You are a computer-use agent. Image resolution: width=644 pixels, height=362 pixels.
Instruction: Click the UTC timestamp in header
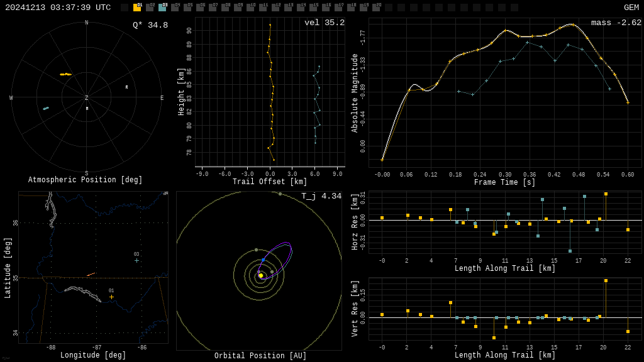[x=58, y=8]
